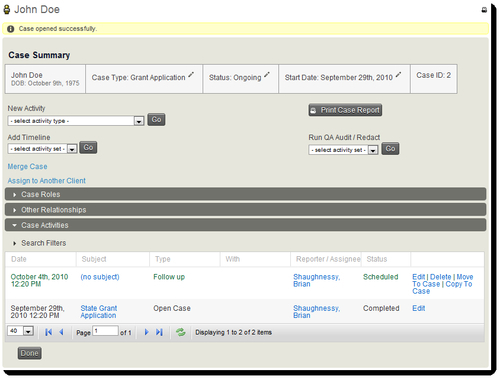
Task: Click the 'Completed' status cell
Action: [x=381, y=308]
